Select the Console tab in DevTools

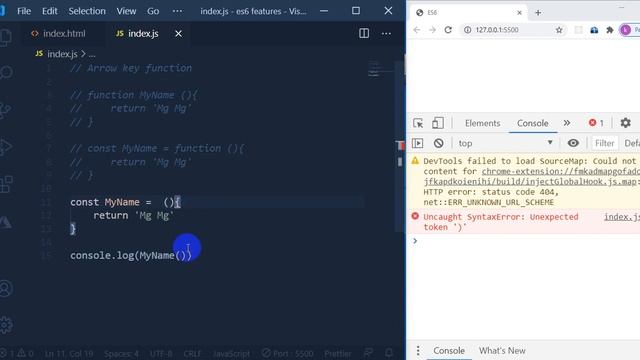(532, 123)
